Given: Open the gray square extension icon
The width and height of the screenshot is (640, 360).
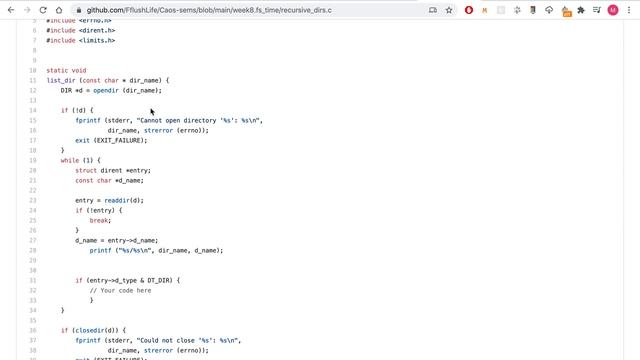Looking at the screenshot, I should point(501,11).
